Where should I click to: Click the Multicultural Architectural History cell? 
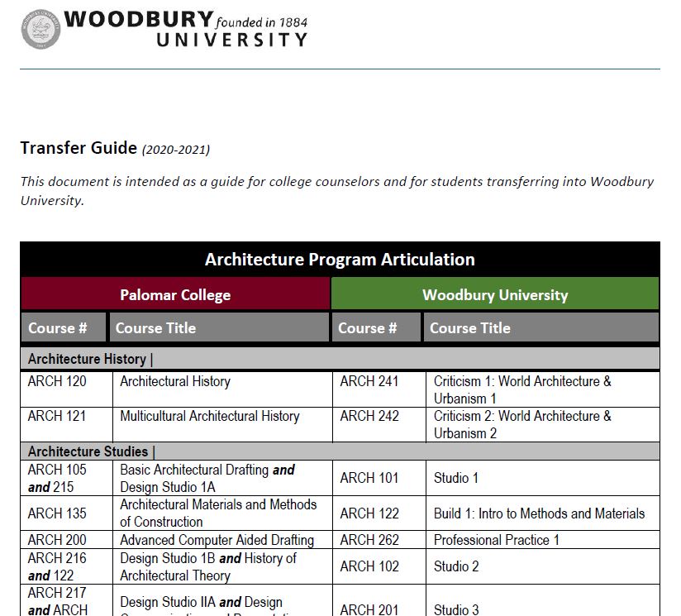coord(222,425)
